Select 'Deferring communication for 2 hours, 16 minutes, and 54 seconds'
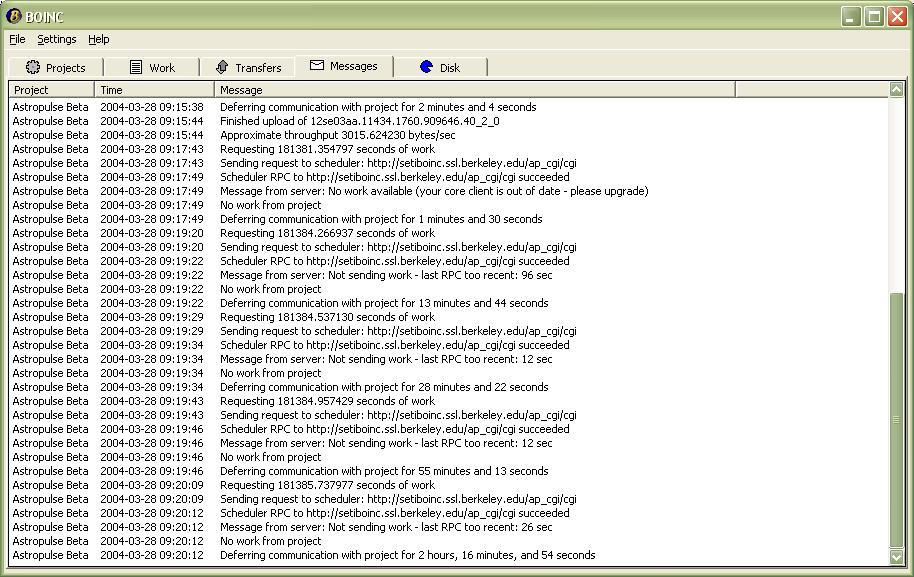Screen dimensions: 914x577 [407, 555]
